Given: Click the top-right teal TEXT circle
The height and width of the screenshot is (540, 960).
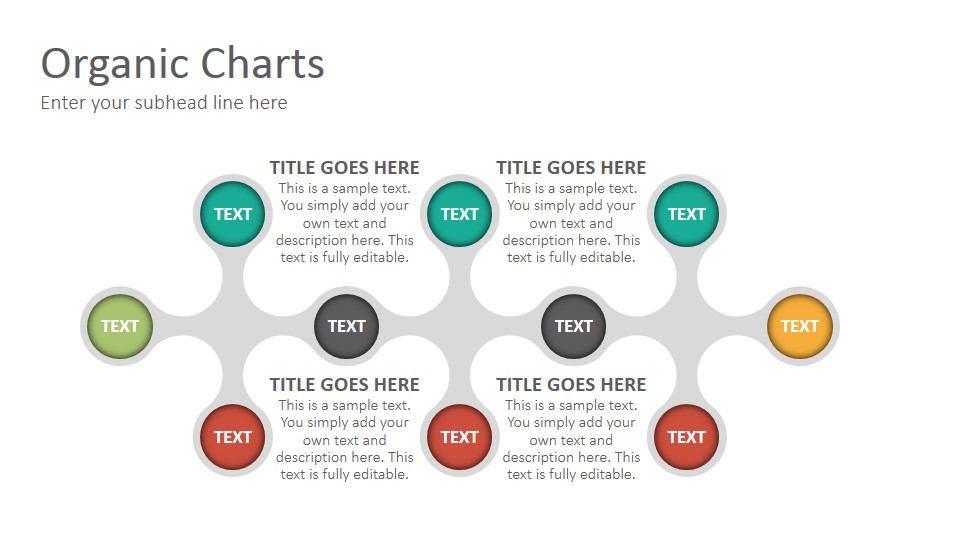Looking at the screenshot, I should (x=686, y=214).
